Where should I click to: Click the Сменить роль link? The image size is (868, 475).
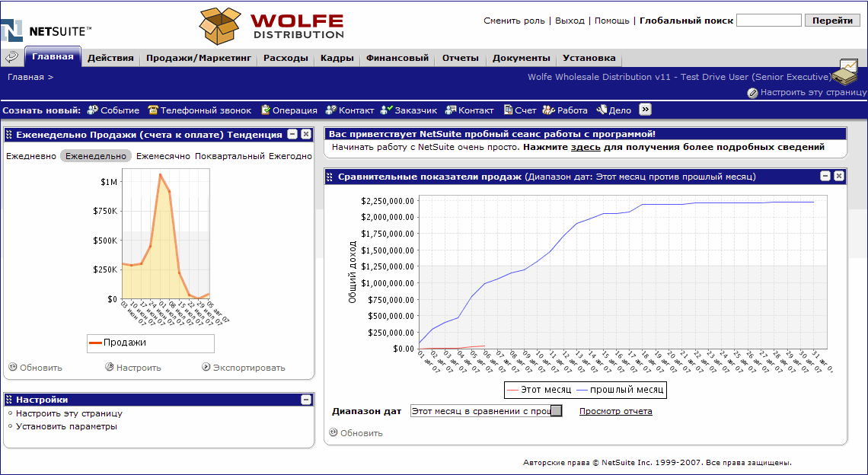(x=514, y=21)
